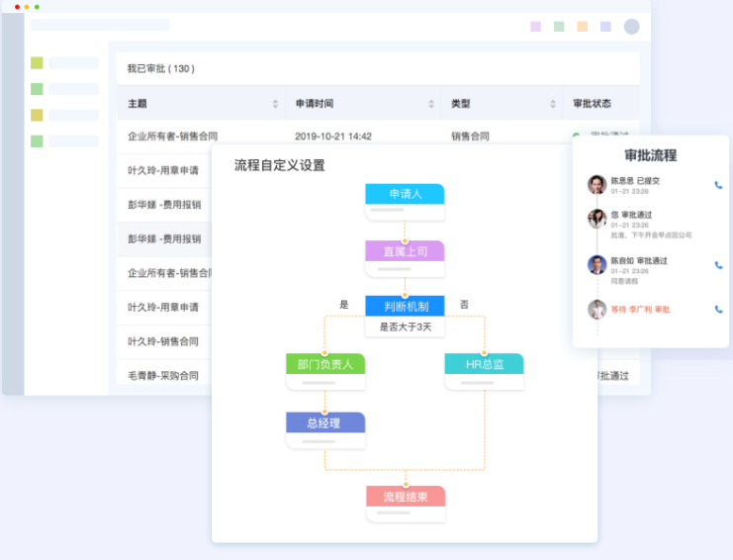Click 陈思思's profile photo in 审批流程
733x560 pixels.
(x=596, y=185)
